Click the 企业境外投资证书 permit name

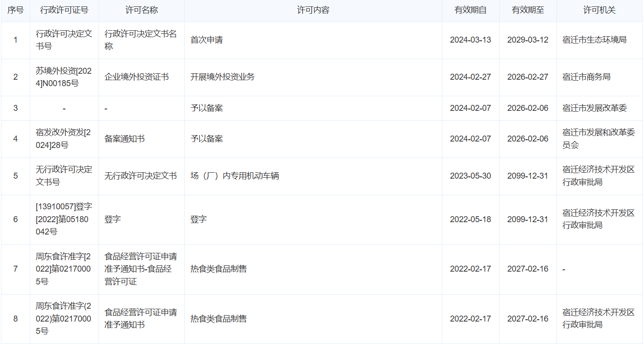click(137, 77)
